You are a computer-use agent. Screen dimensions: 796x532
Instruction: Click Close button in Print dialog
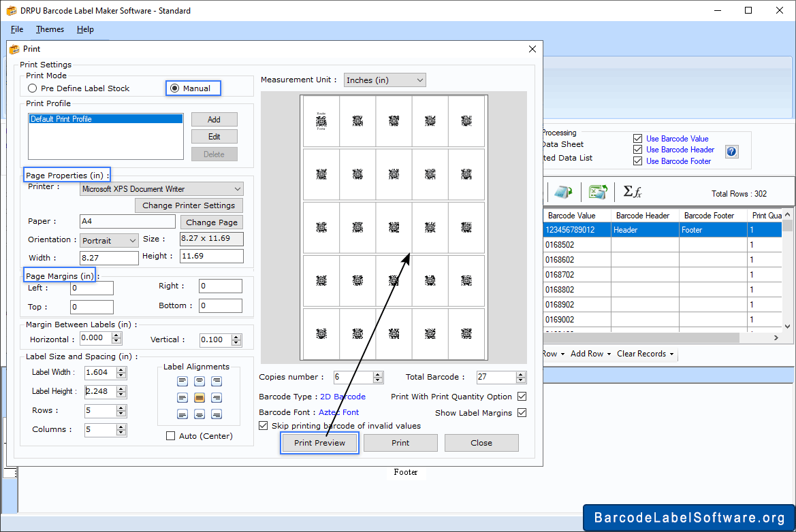coord(481,443)
